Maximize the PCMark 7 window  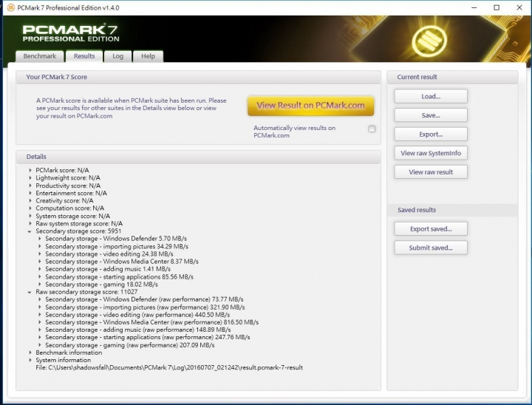(x=497, y=7)
